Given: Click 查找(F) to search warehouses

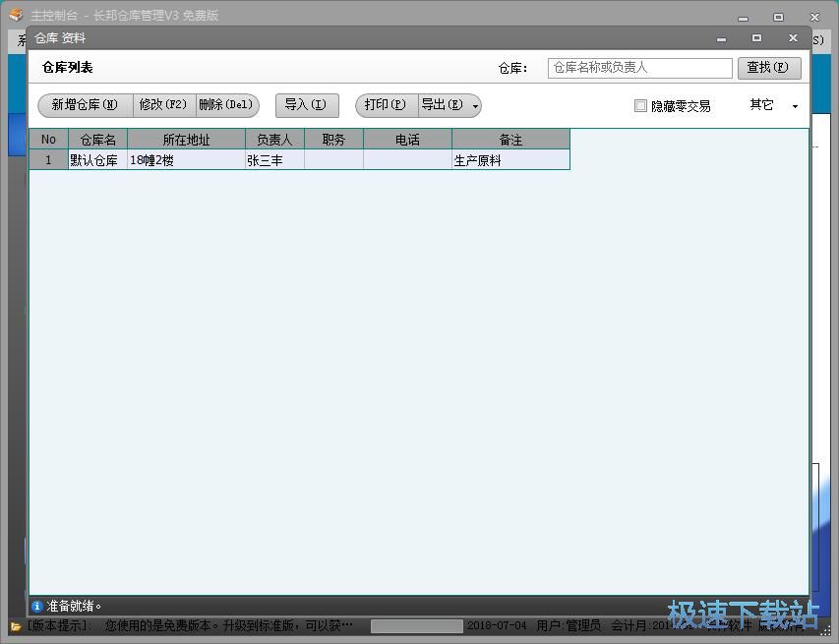Looking at the screenshot, I should click(x=769, y=68).
